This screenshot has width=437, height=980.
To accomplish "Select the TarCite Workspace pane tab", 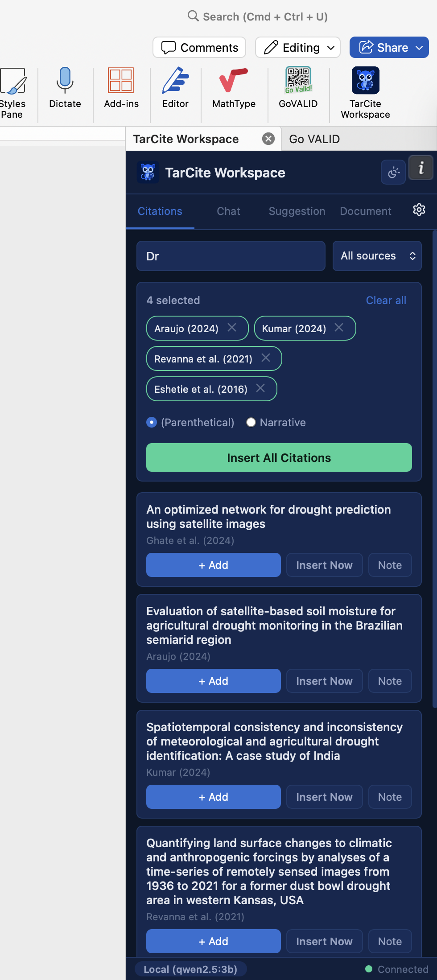I will (x=186, y=139).
